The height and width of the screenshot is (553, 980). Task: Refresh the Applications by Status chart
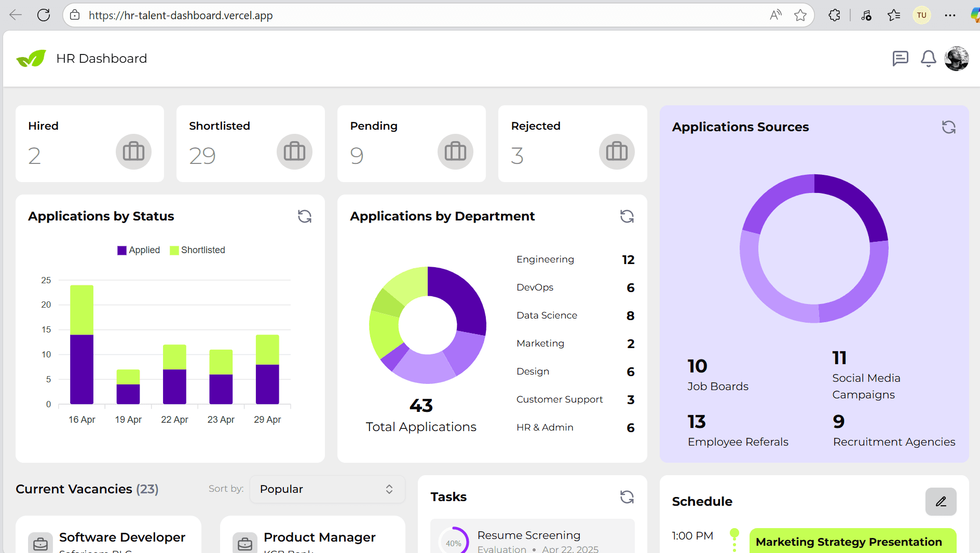(305, 216)
